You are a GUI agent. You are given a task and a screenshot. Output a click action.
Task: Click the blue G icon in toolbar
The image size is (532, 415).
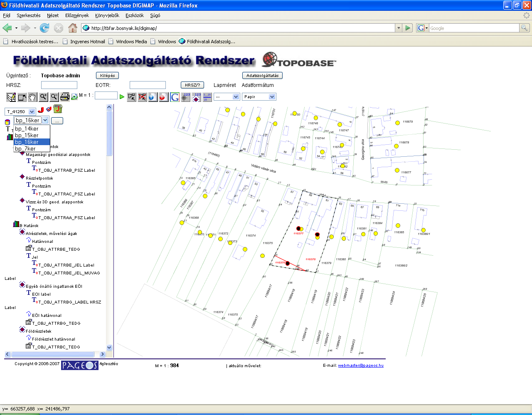pyautogui.click(x=175, y=97)
